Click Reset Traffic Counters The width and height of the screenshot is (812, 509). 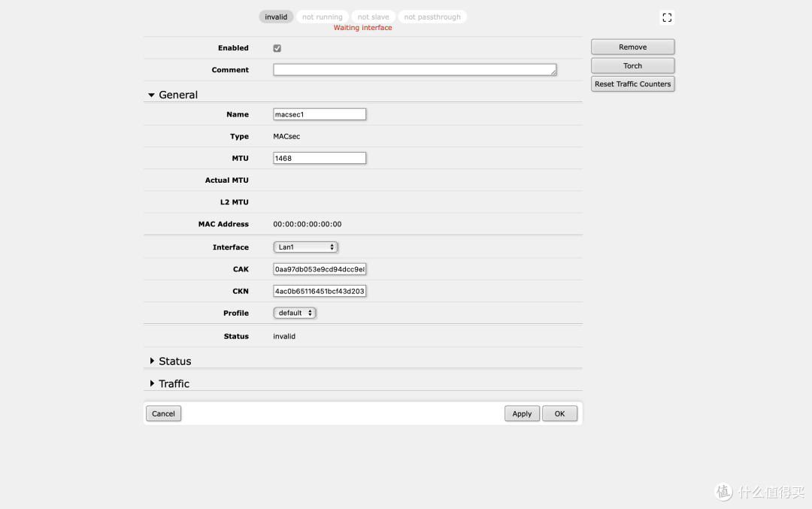click(x=633, y=84)
